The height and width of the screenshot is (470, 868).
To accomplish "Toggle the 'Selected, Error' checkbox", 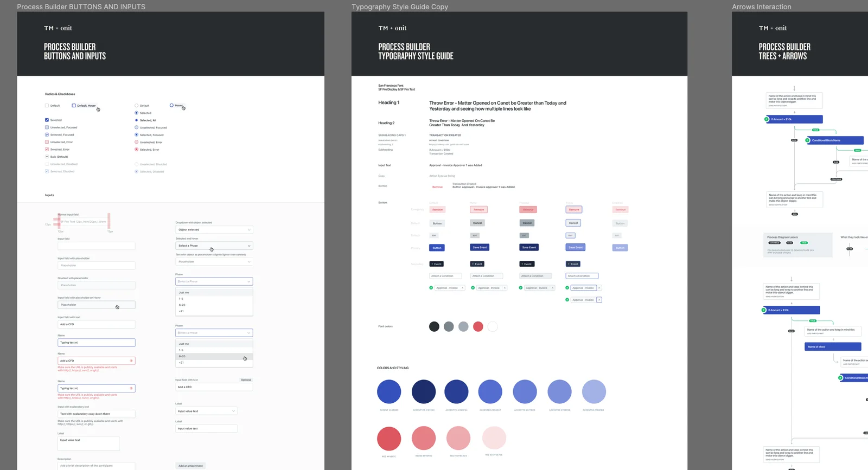I will (47, 149).
